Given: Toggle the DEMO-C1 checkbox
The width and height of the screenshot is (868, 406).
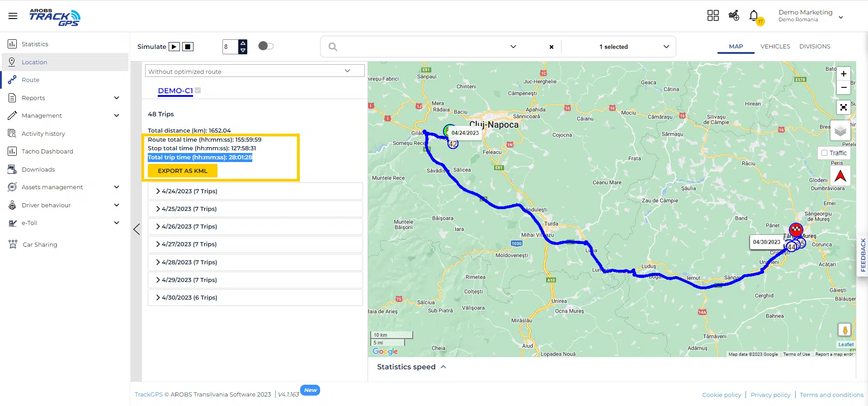Looking at the screenshot, I should (198, 91).
